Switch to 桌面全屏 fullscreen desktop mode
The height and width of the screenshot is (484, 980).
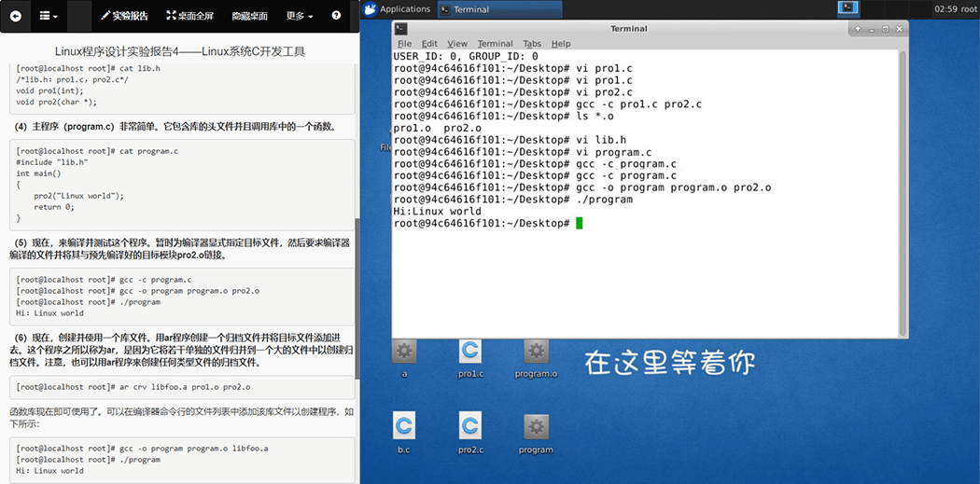[190, 16]
